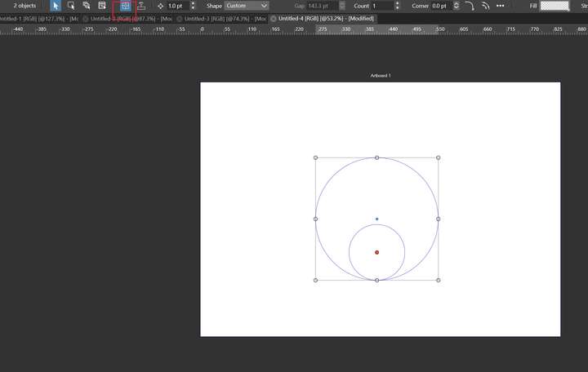
Task: Click the Corner 0.0 pt field
Action: [x=441, y=6]
